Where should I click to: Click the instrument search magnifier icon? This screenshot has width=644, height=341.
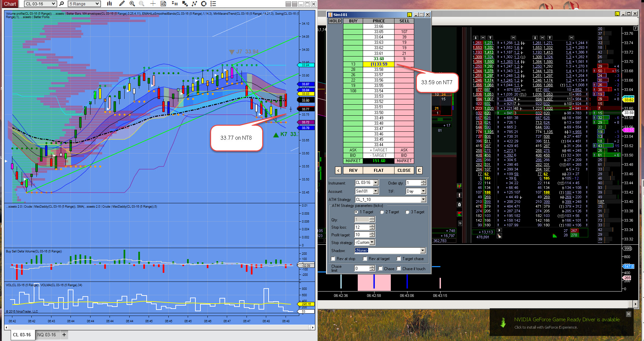[61, 4]
